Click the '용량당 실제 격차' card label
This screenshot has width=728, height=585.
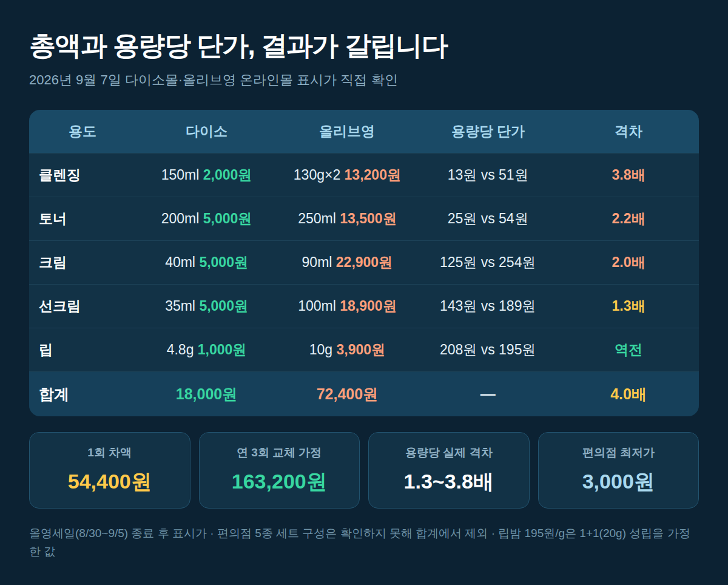(449, 453)
